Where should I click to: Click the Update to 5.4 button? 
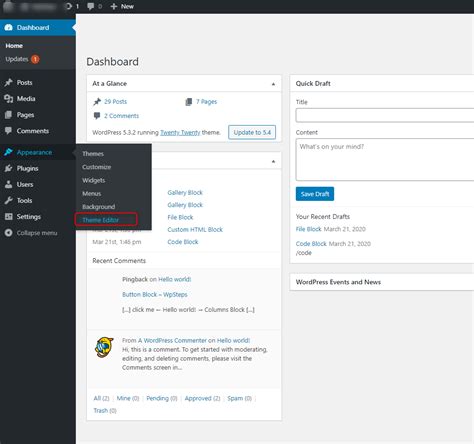tap(252, 132)
